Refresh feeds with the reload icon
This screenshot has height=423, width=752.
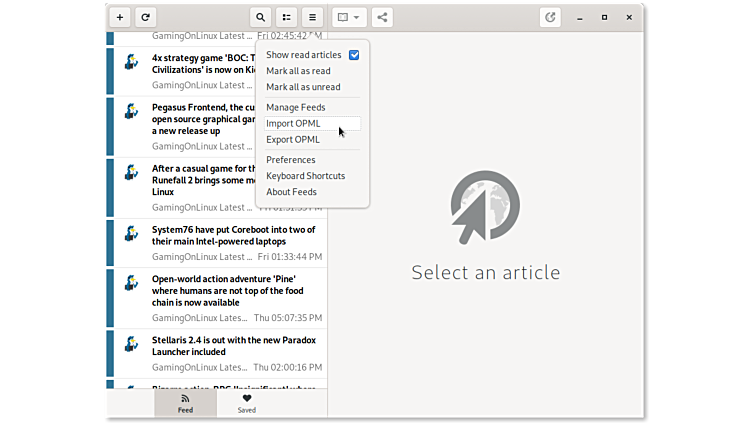pyautogui.click(x=146, y=17)
